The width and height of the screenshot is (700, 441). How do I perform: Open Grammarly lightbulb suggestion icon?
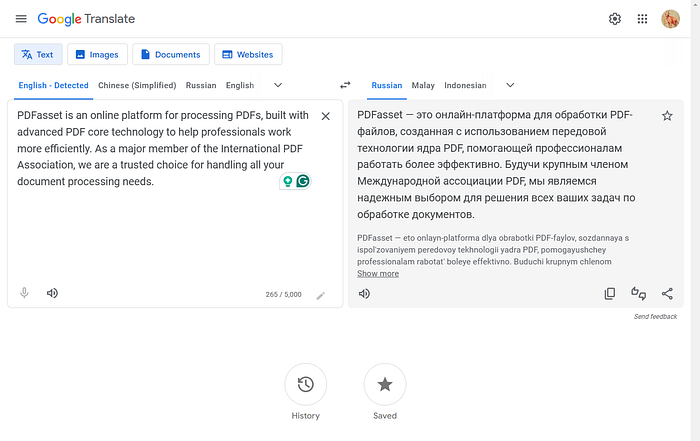click(288, 181)
